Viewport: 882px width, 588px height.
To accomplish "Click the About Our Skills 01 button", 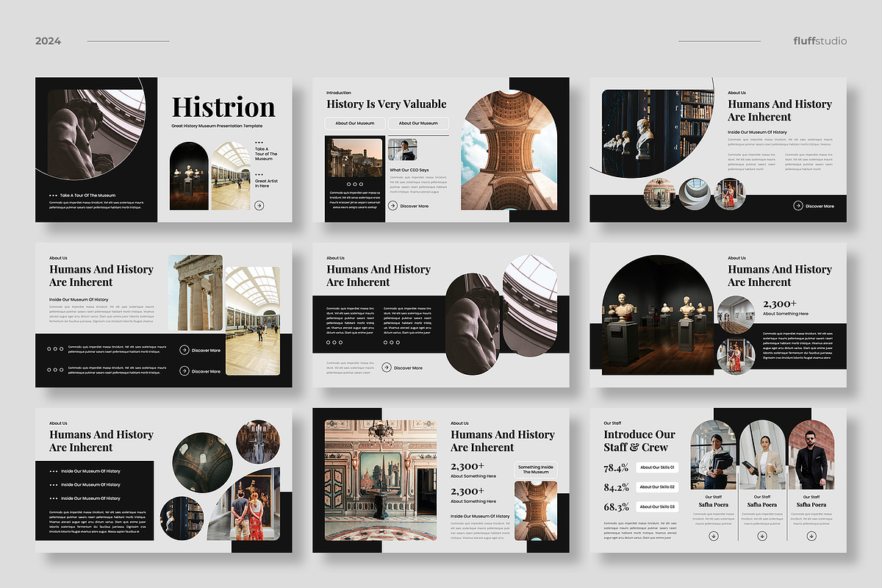I will coord(658,467).
